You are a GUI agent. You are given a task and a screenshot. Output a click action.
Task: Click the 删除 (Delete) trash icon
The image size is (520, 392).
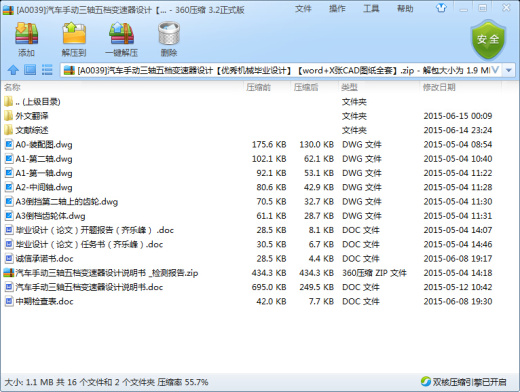click(x=169, y=33)
